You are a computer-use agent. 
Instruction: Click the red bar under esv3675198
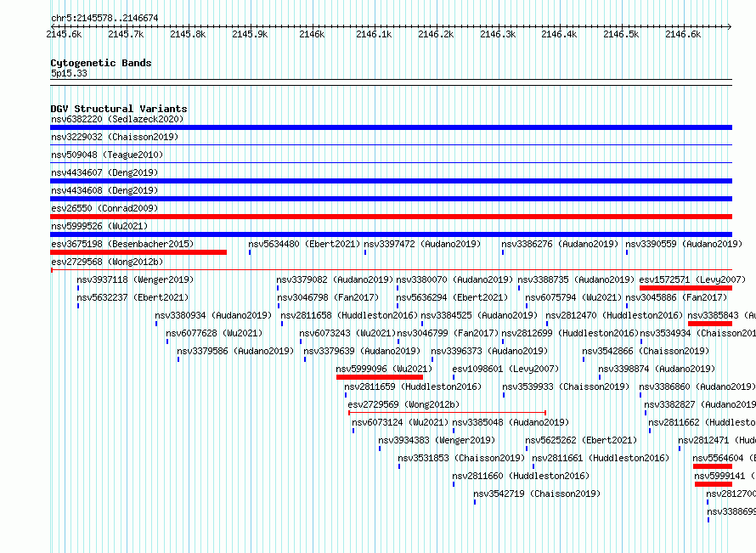pyautogui.click(x=138, y=252)
